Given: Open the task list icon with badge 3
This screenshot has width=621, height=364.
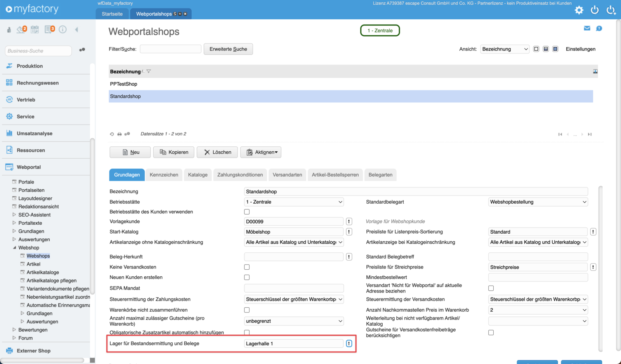Looking at the screenshot, I should click(x=49, y=29).
